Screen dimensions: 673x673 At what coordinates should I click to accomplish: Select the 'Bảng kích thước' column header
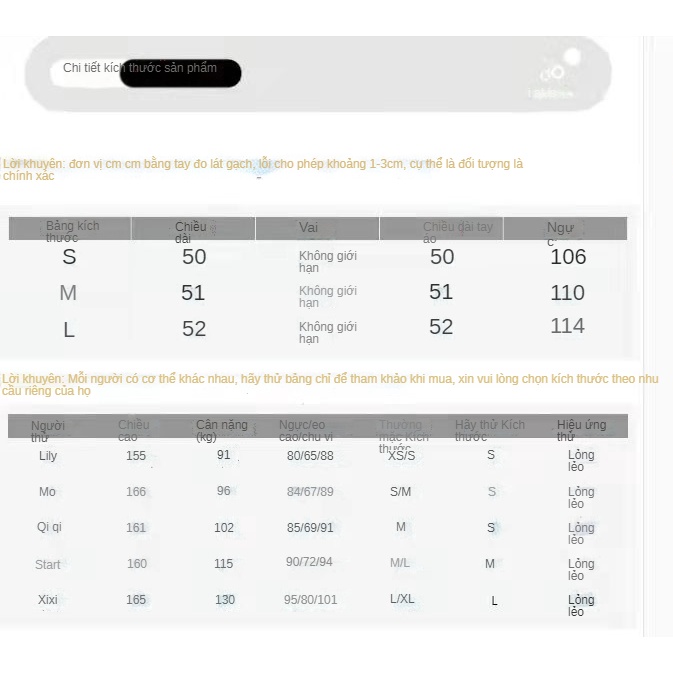pyautogui.click(x=72, y=231)
